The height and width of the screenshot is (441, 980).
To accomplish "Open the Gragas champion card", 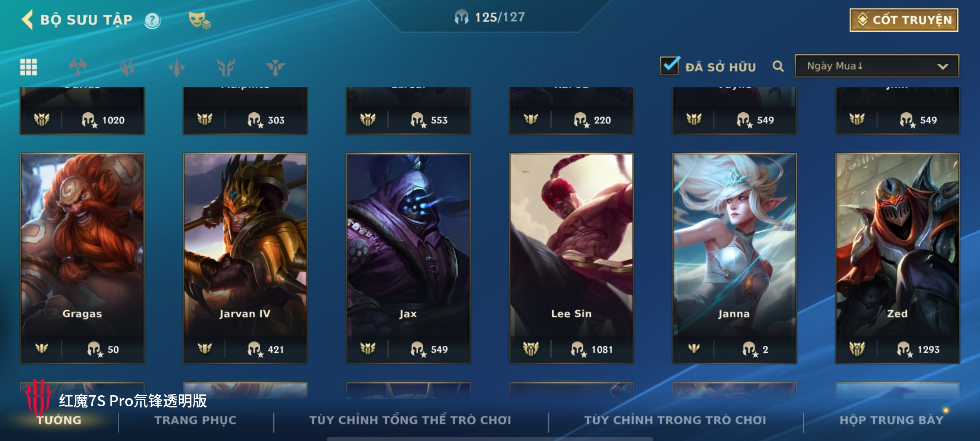I will coord(82,258).
